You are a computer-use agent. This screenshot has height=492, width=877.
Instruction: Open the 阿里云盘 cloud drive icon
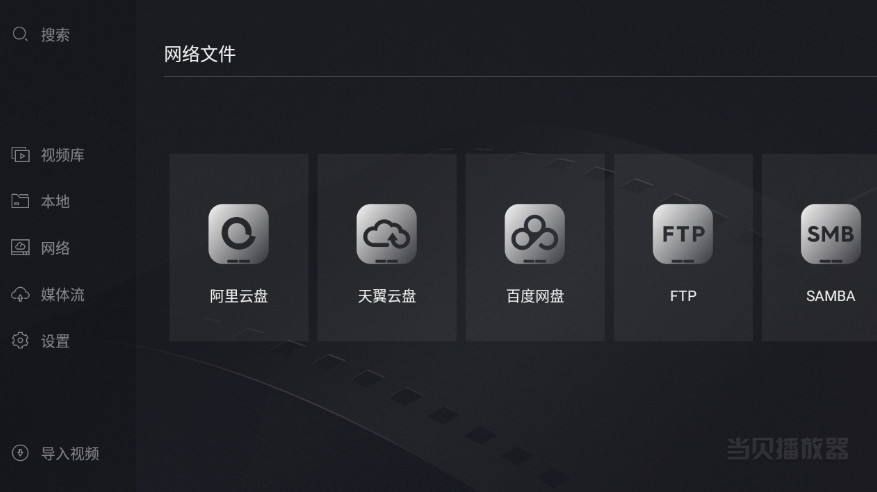pyautogui.click(x=239, y=234)
